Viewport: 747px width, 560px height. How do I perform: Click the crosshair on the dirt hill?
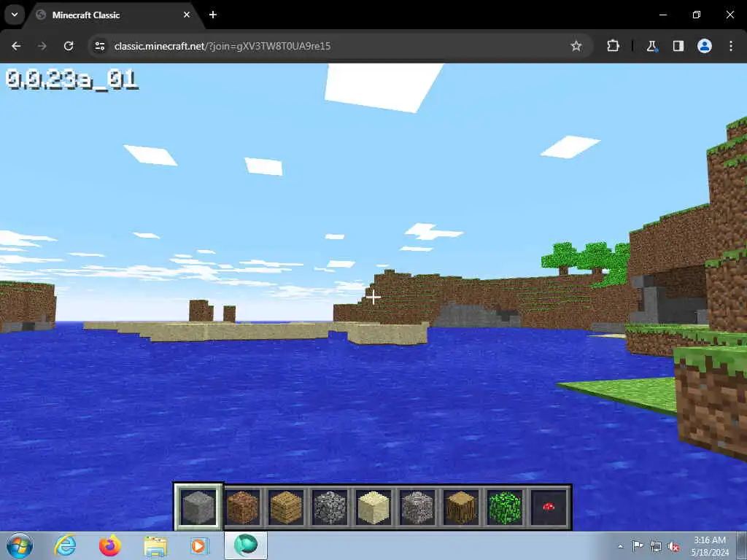click(x=373, y=297)
